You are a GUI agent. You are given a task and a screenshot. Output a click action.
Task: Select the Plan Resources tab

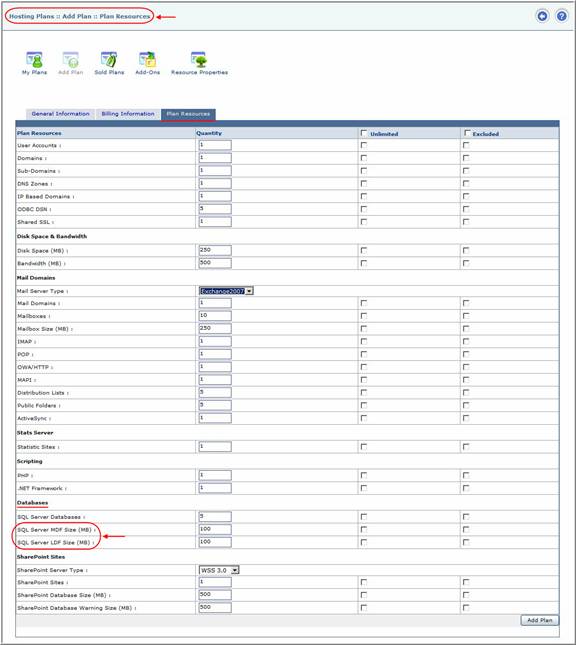coord(188,114)
